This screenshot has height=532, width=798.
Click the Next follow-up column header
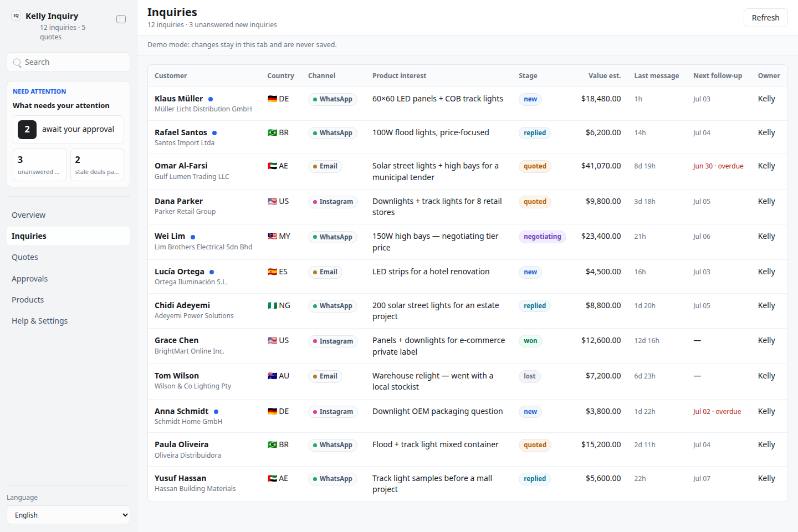click(718, 76)
